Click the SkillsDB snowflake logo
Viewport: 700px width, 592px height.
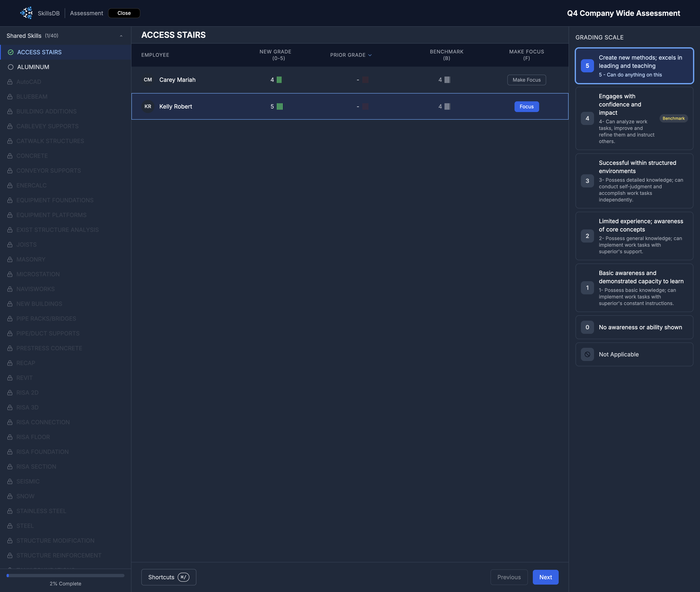coord(26,13)
